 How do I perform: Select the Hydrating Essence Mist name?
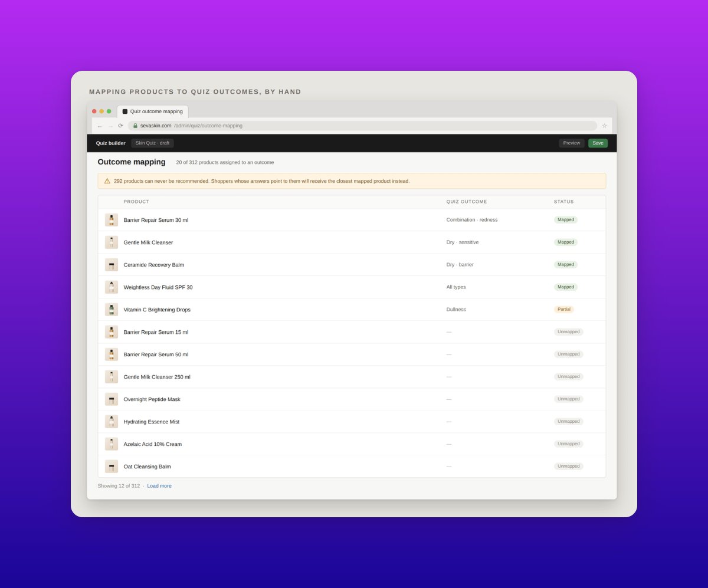click(152, 422)
